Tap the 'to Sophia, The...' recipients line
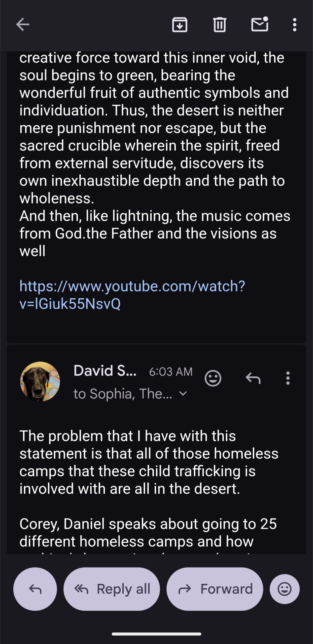Viewport: 313px width, 644px height. [x=123, y=394]
